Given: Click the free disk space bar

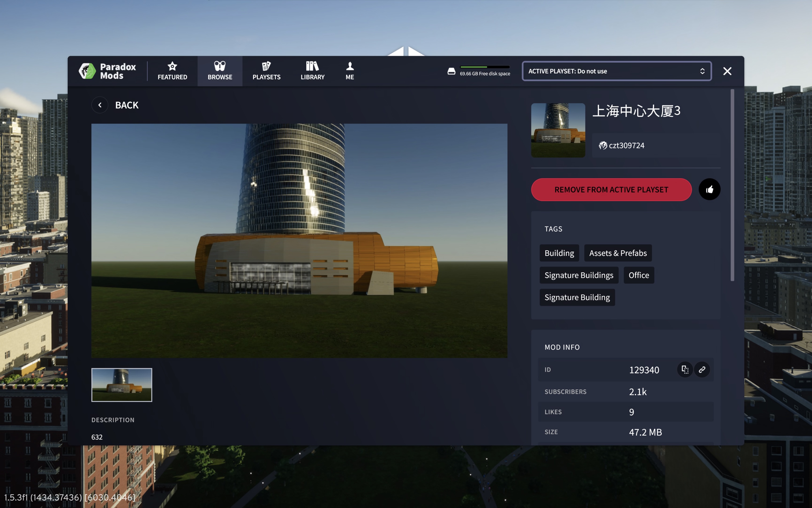Looking at the screenshot, I should point(484,67).
